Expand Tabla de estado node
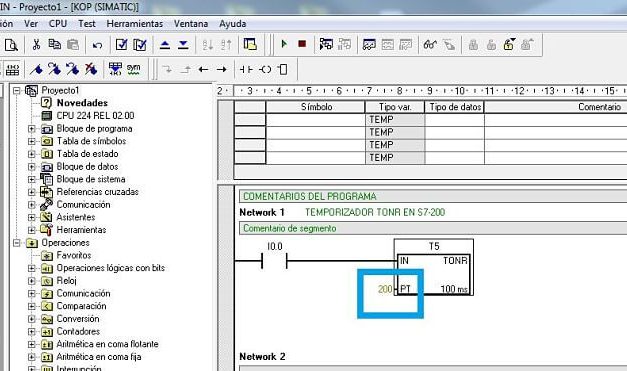627x371 pixels. pos(32,154)
